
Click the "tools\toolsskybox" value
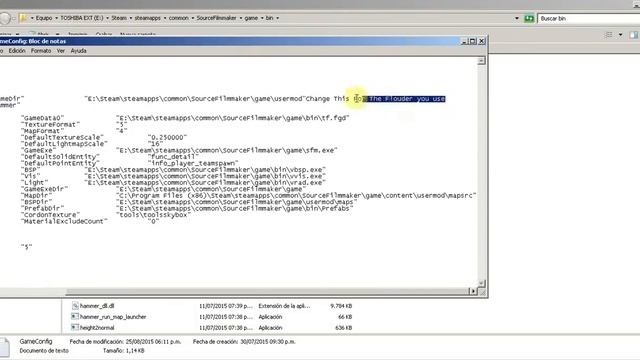pos(153,215)
